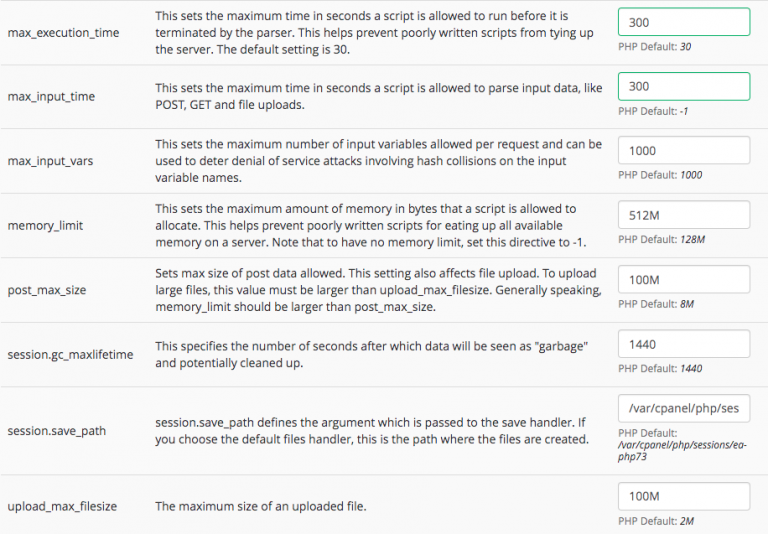
Task: Click the upload_max_filesize directive label
Action: [62, 506]
